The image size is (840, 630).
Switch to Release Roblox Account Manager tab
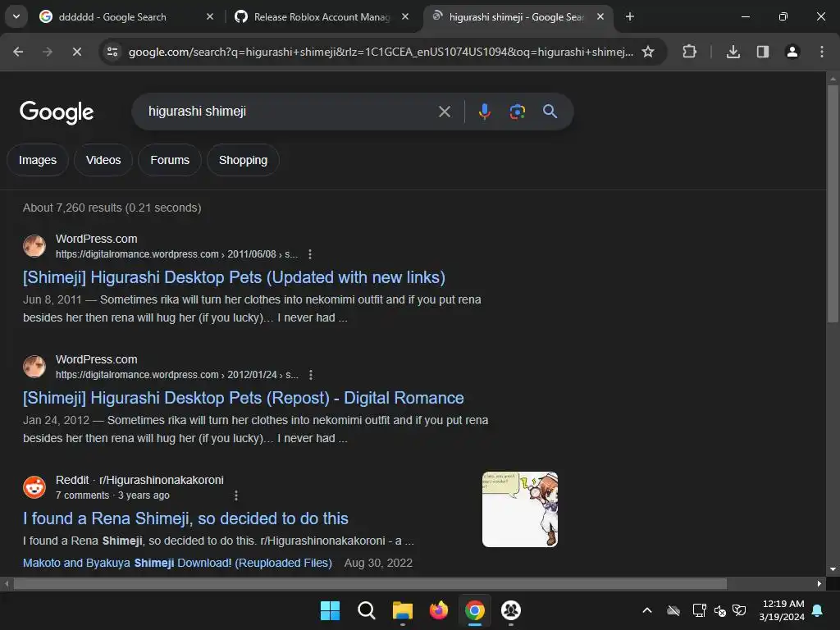click(322, 17)
